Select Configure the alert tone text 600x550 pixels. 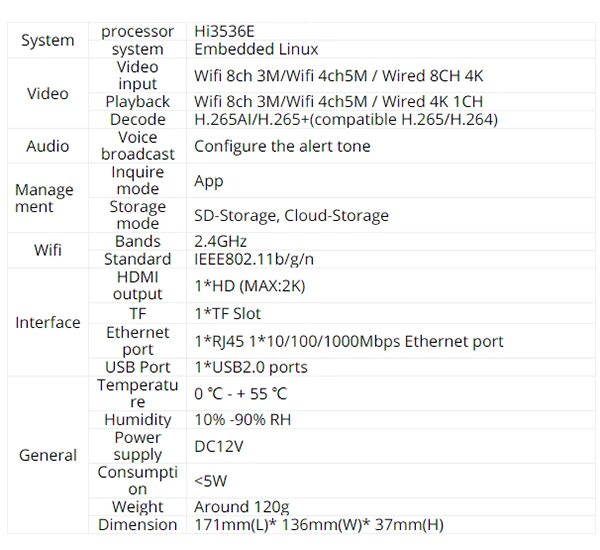282,146
